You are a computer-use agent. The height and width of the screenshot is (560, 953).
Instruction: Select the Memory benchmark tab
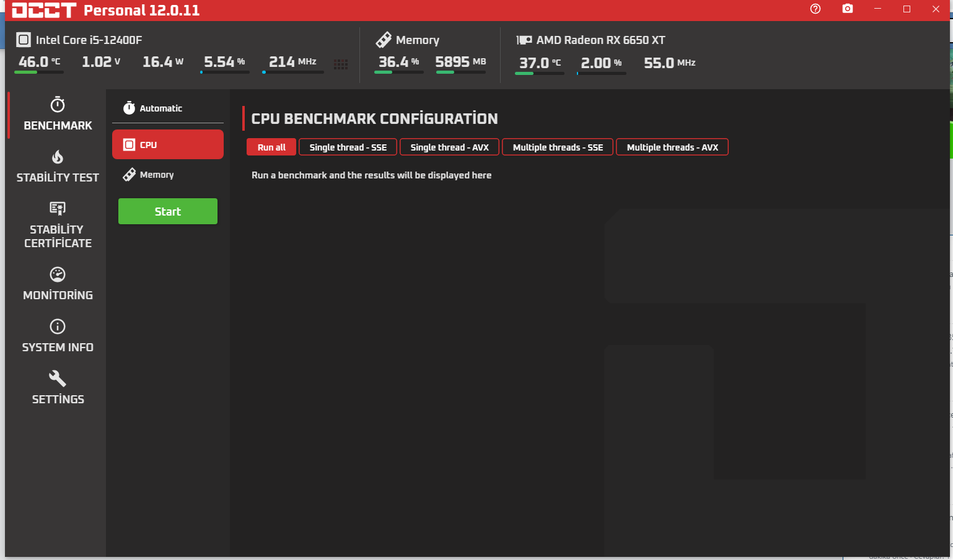[x=168, y=175]
